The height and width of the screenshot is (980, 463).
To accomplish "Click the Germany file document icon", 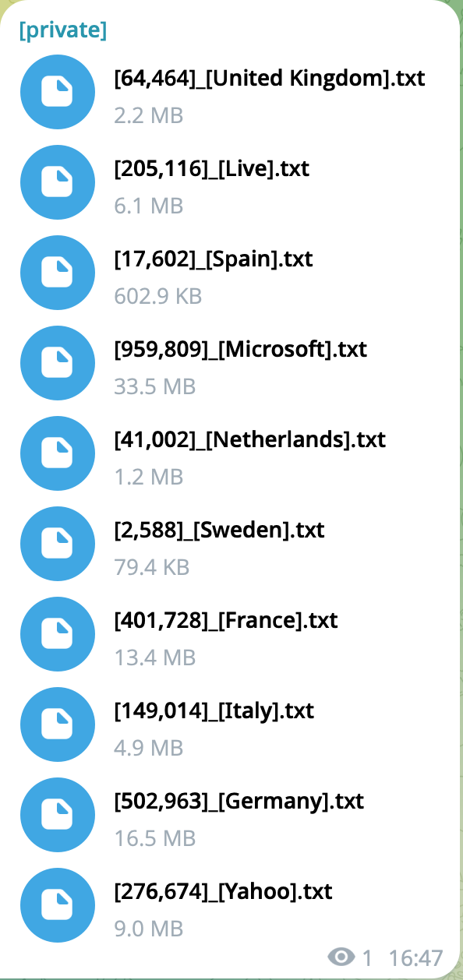I will [57, 816].
